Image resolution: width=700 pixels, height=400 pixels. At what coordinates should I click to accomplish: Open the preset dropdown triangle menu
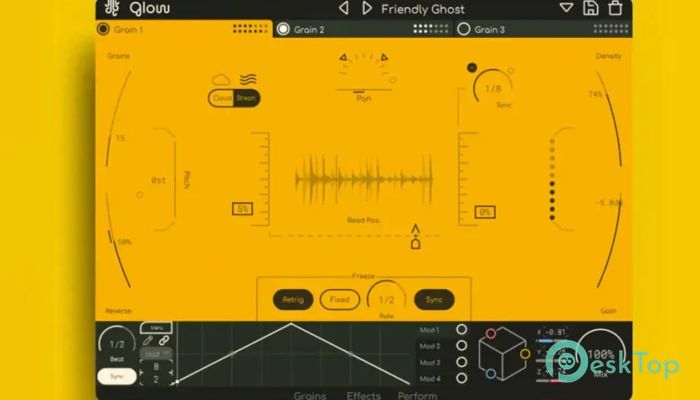pyautogui.click(x=566, y=9)
